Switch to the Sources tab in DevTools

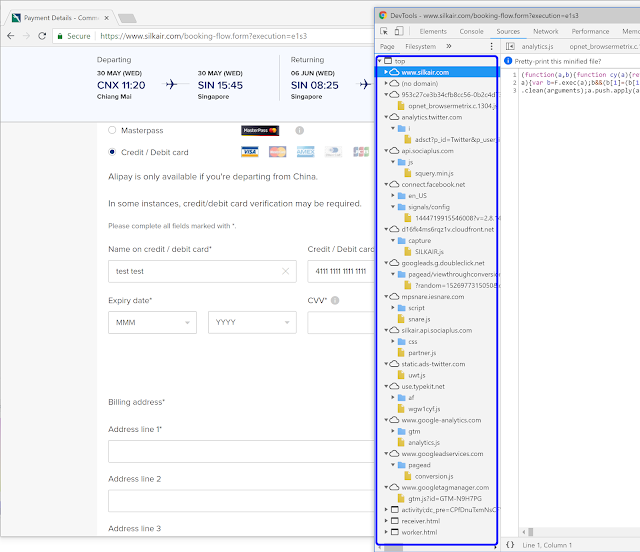[x=508, y=31]
